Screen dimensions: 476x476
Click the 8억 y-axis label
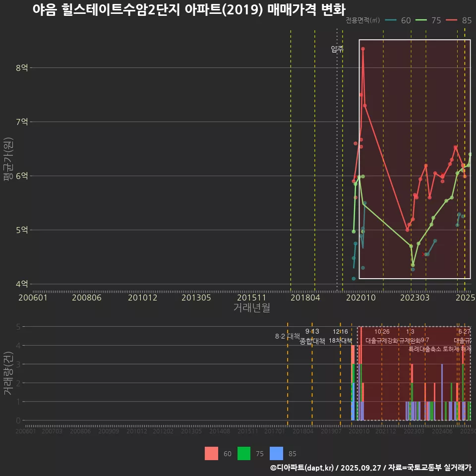click(21, 67)
